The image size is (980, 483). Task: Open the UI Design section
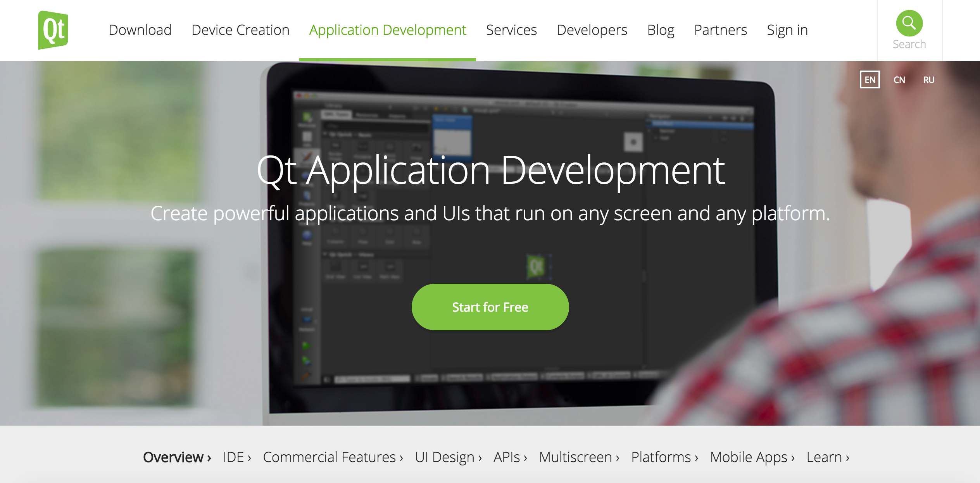pyautogui.click(x=449, y=457)
